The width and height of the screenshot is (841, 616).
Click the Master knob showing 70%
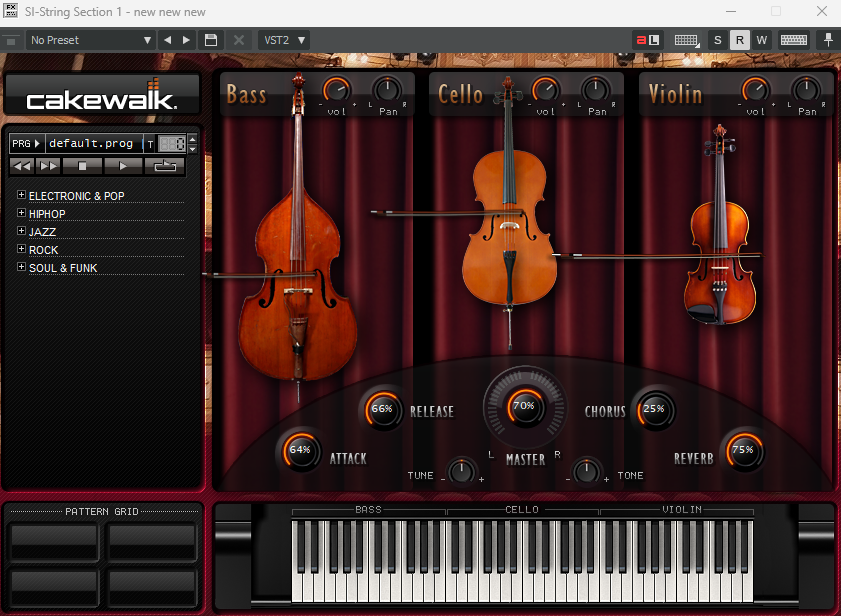tap(524, 406)
